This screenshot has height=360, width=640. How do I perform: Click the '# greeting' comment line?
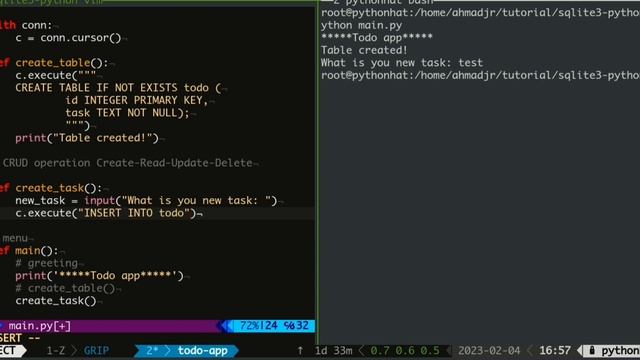[47, 263]
